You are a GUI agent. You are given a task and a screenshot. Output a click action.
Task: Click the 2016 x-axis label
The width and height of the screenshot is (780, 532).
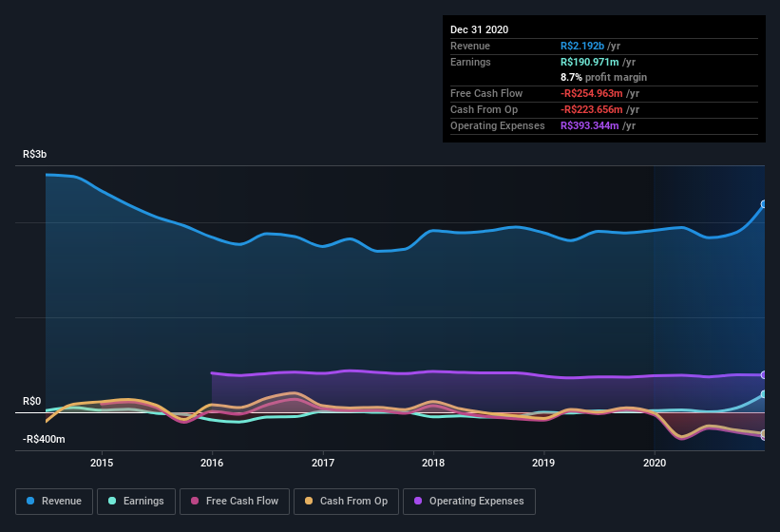pos(212,463)
